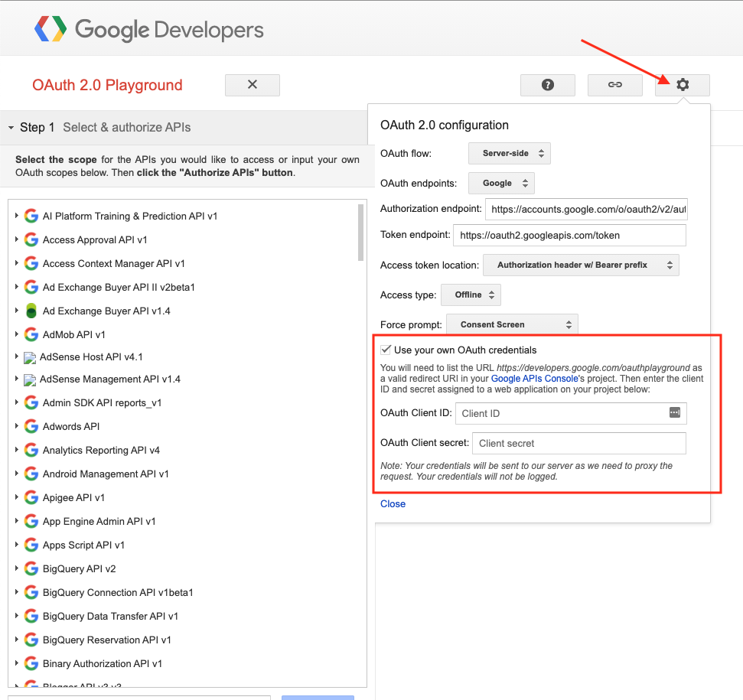Screen dimensions: 743x700
Task: Expand the BigQuery Connection API v1beta1 entry
Action: pos(17,591)
